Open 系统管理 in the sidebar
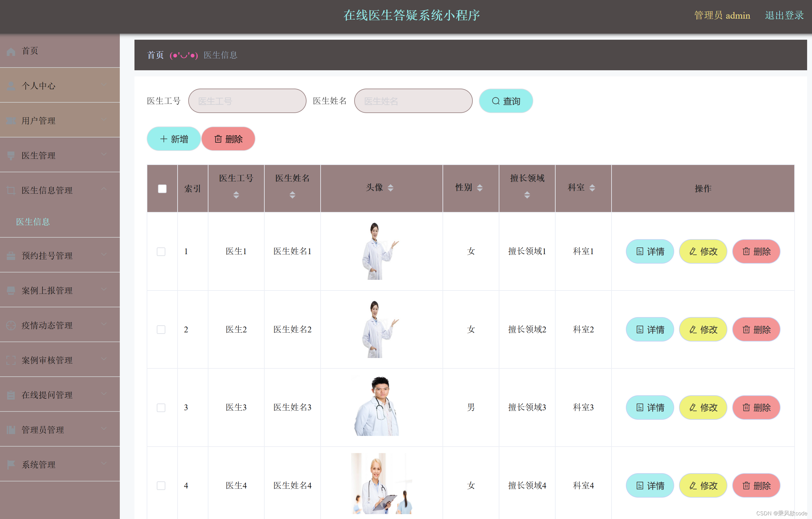 point(39,464)
